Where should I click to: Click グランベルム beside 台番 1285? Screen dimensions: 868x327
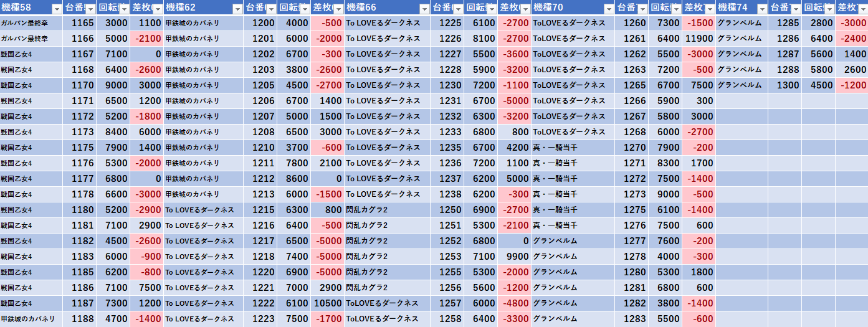coord(742,23)
